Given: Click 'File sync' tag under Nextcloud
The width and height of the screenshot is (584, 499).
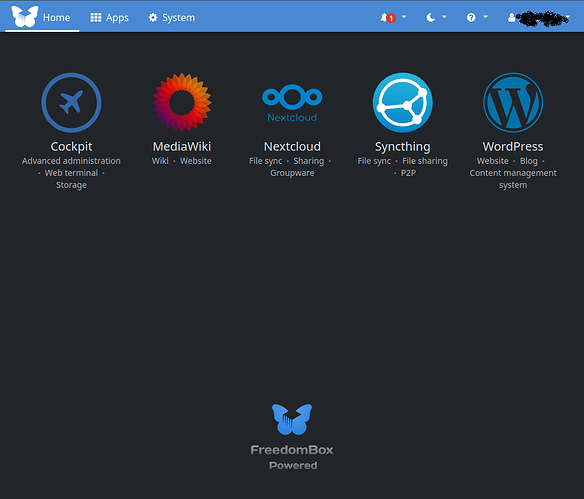Looking at the screenshot, I should click(266, 161).
